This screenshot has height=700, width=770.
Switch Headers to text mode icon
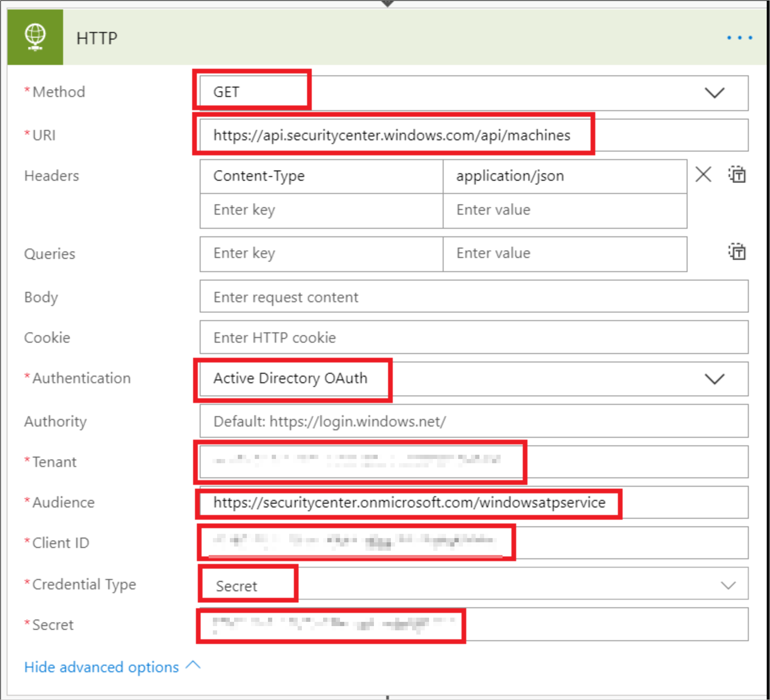tap(737, 175)
